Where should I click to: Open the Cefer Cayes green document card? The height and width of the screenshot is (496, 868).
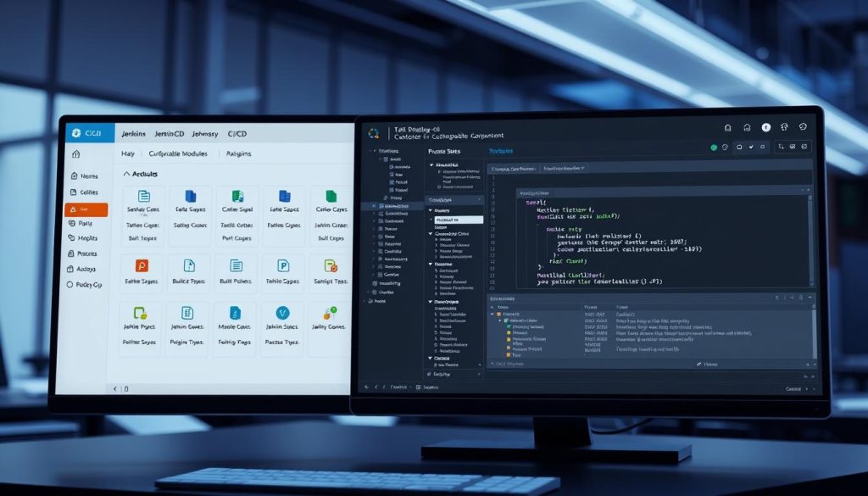tap(331, 196)
